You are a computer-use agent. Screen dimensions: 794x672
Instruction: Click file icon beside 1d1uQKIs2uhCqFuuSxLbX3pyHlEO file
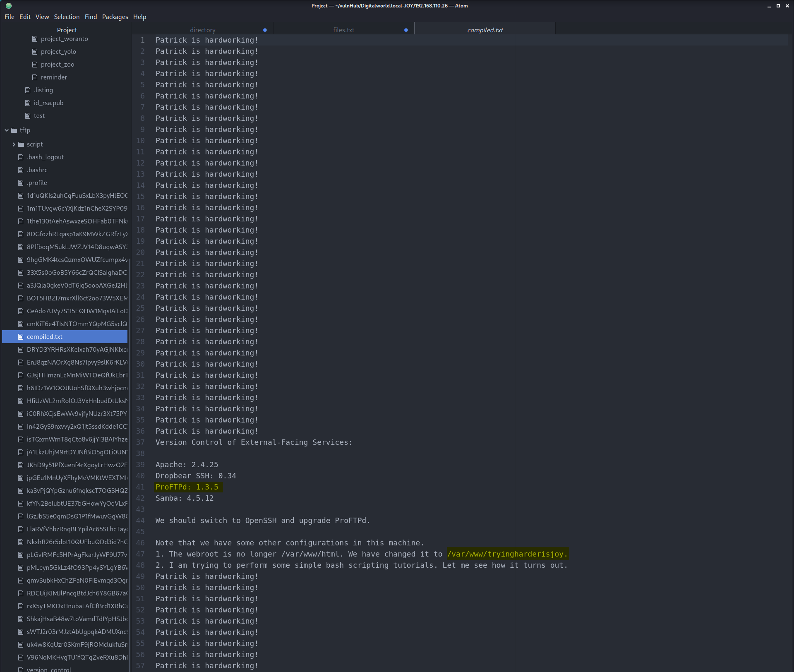click(x=21, y=196)
